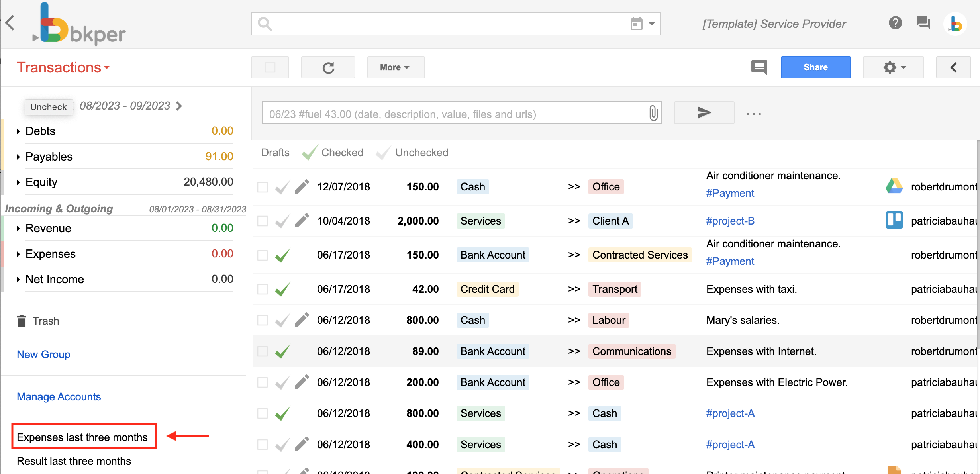
Task: Switch to the Drafts tab
Action: tap(275, 153)
